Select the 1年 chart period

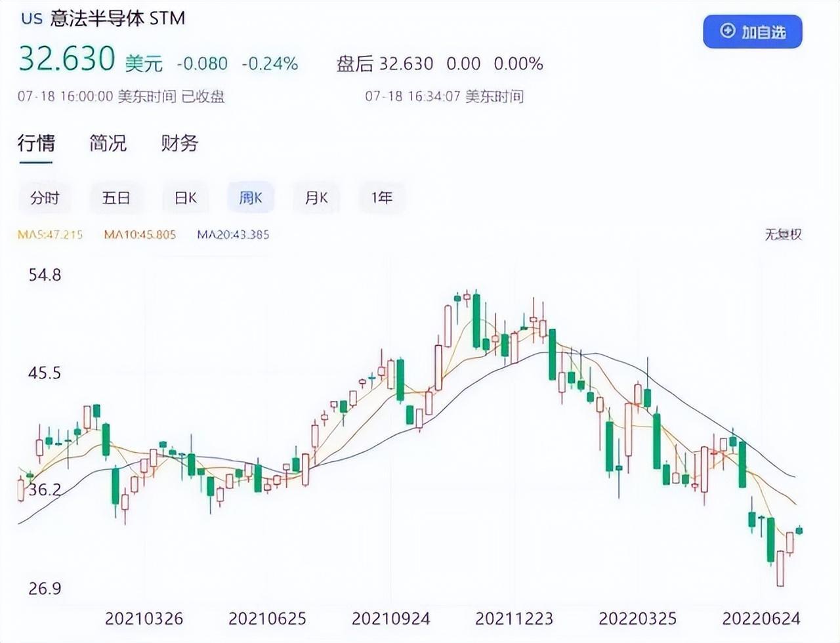coord(382,197)
